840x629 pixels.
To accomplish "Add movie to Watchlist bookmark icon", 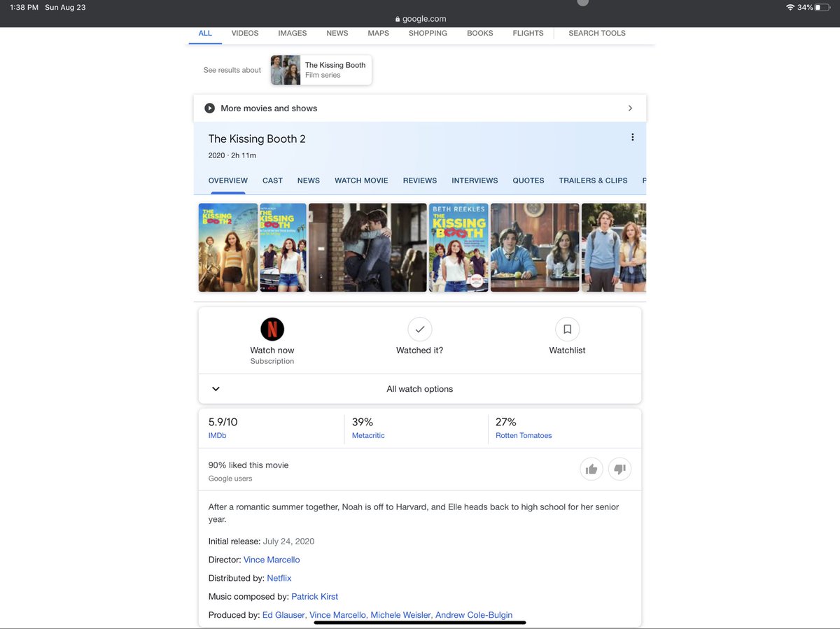I will (567, 329).
